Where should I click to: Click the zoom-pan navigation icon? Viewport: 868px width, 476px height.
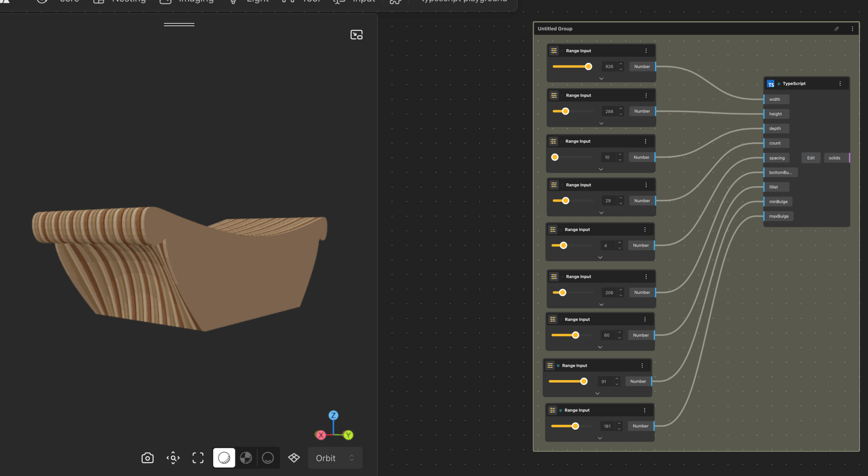pos(173,458)
